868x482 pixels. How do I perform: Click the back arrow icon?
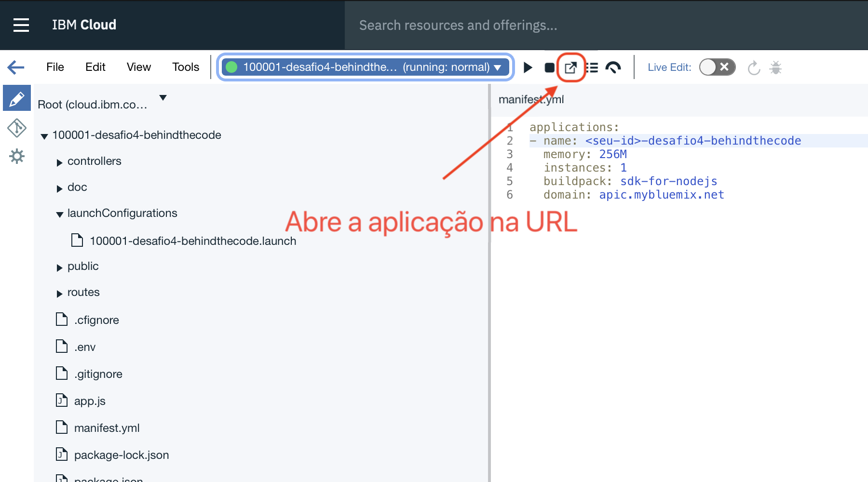(x=16, y=67)
